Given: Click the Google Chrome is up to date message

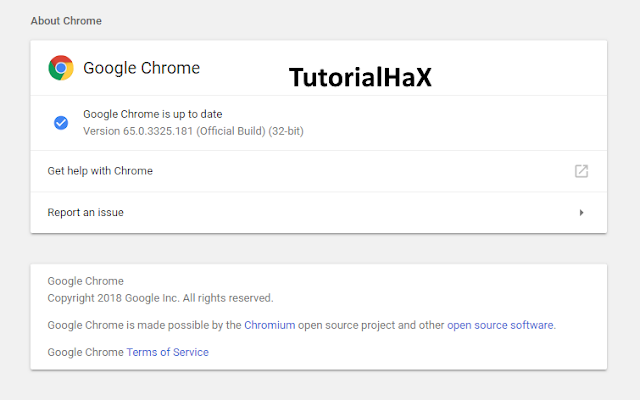Looking at the screenshot, I should click(x=153, y=114).
